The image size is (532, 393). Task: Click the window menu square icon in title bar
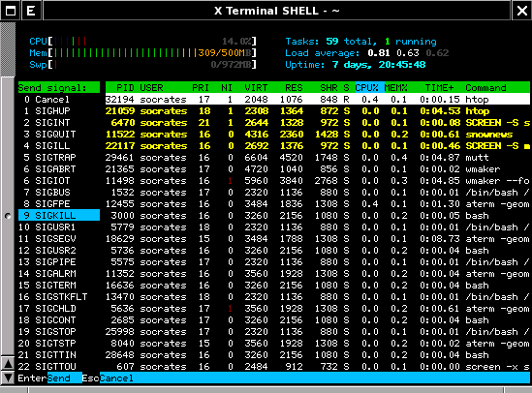11,11
